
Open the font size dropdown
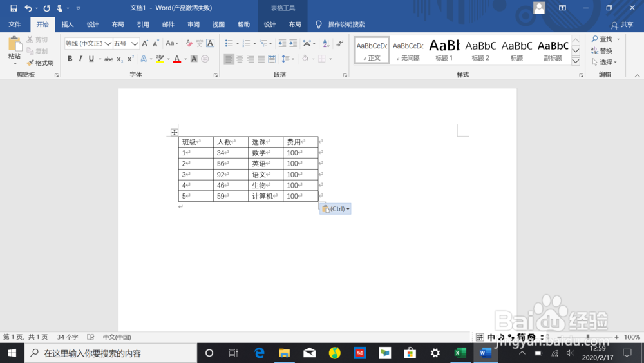tap(135, 44)
